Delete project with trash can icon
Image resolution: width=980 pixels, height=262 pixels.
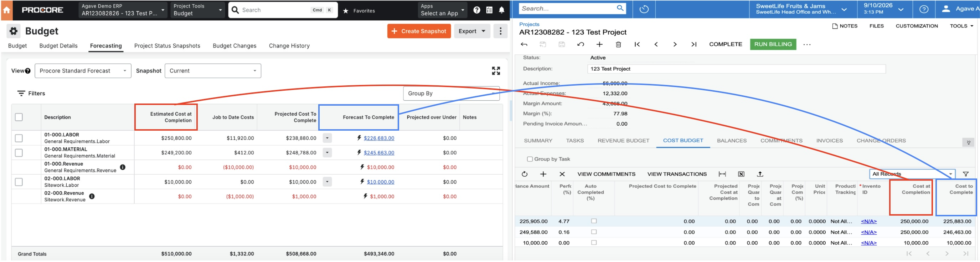pos(618,45)
